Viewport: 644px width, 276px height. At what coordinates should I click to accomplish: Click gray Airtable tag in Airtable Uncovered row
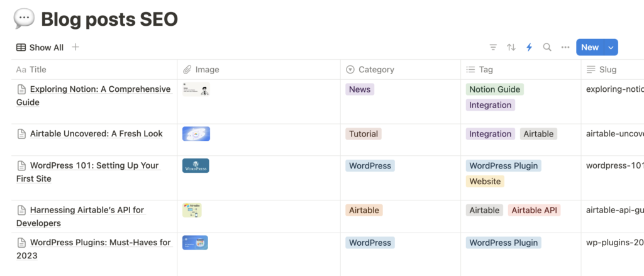pyautogui.click(x=538, y=134)
